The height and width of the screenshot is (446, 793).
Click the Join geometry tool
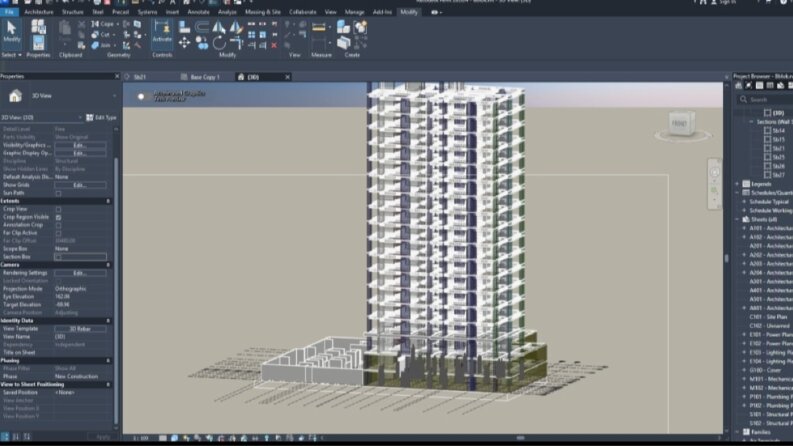point(101,45)
